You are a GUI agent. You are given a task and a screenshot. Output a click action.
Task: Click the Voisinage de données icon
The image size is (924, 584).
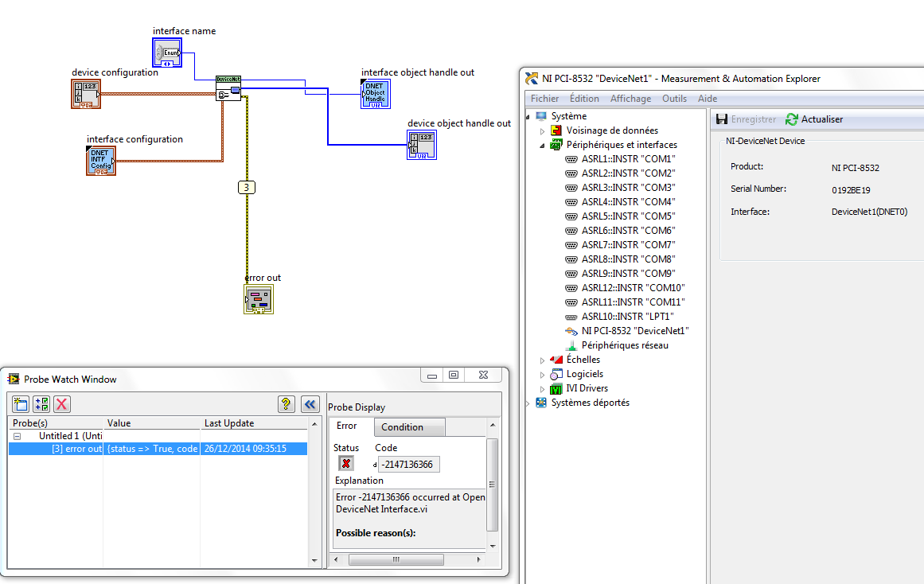point(556,130)
